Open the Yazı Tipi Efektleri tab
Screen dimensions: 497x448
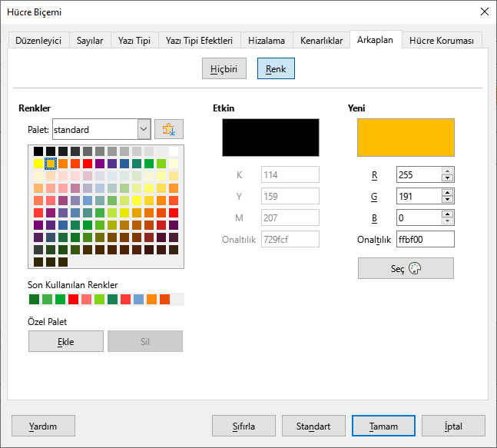[x=199, y=41]
